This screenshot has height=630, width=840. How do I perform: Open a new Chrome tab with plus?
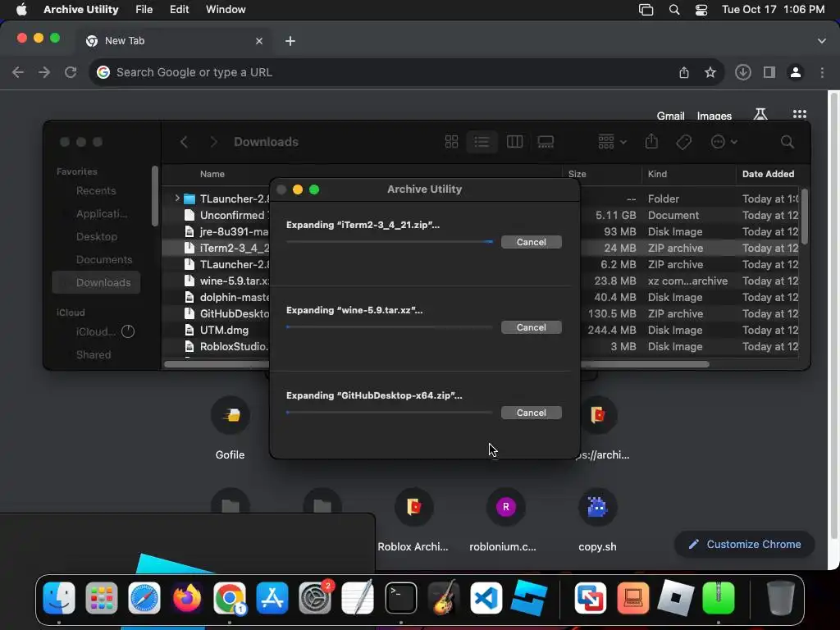coord(290,41)
